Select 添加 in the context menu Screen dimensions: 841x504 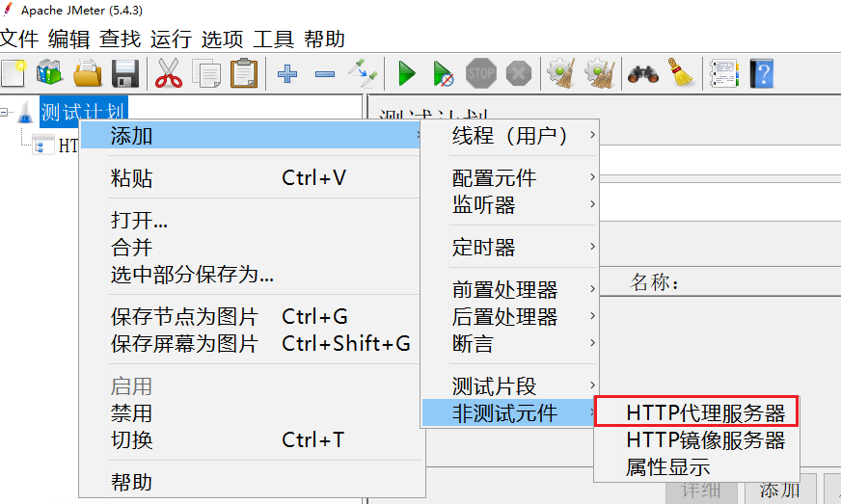point(251,135)
